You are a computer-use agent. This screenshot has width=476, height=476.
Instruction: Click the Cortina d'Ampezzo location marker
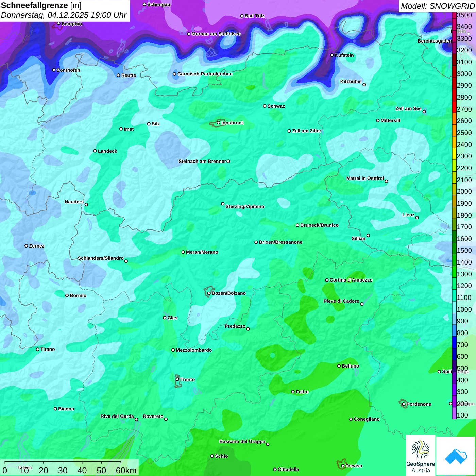point(327,280)
